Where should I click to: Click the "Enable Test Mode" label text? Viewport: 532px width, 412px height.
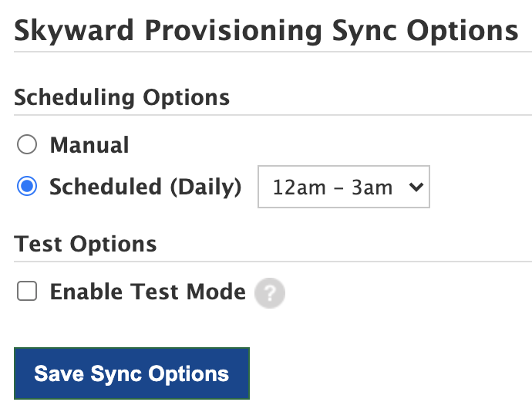[x=147, y=292]
